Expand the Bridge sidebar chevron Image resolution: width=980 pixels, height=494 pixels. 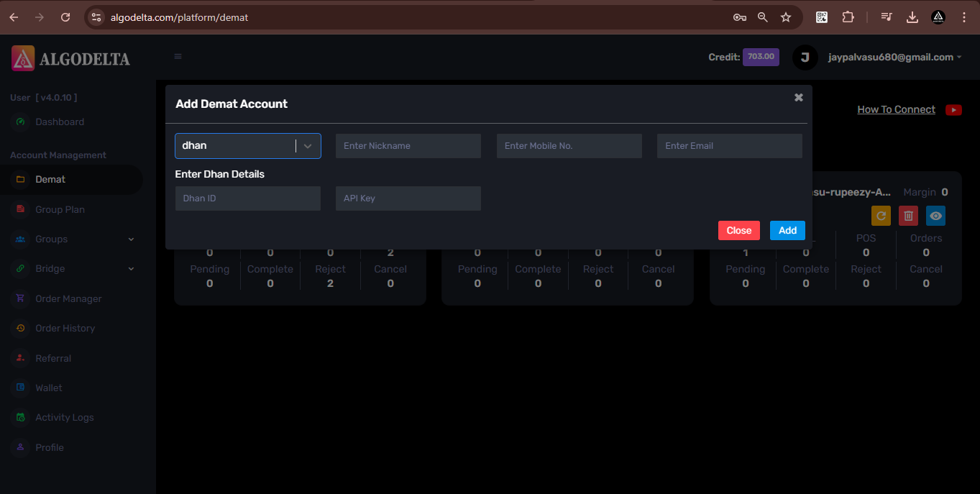[x=131, y=268]
